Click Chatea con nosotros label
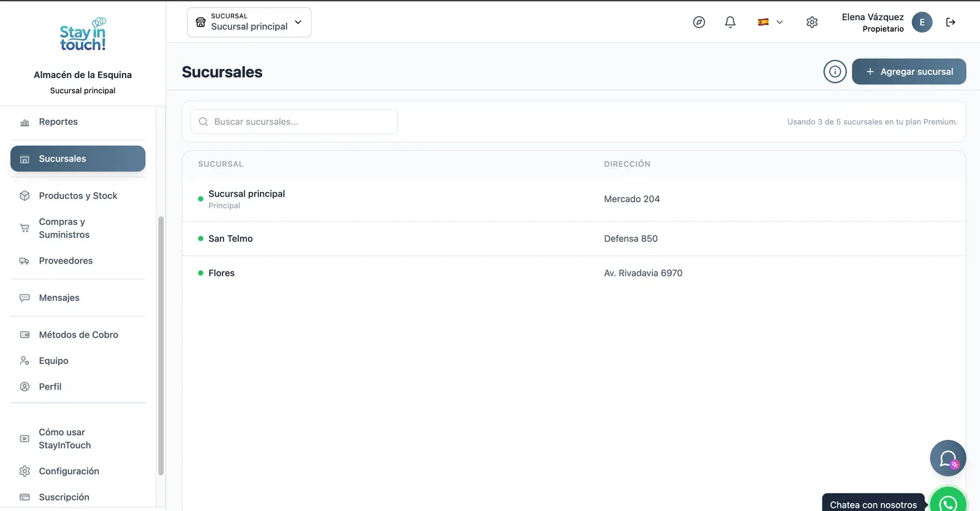Image resolution: width=980 pixels, height=511 pixels. tap(873, 504)
